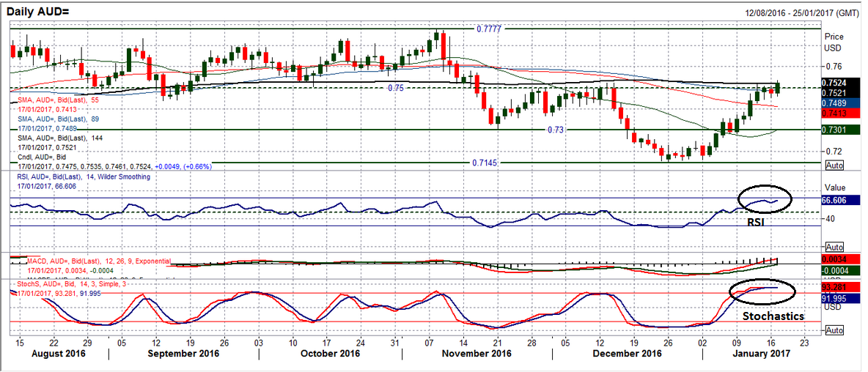Click the January 2017 label on time axis
Viewport: 868px width, 372px height.
[763, 354]
